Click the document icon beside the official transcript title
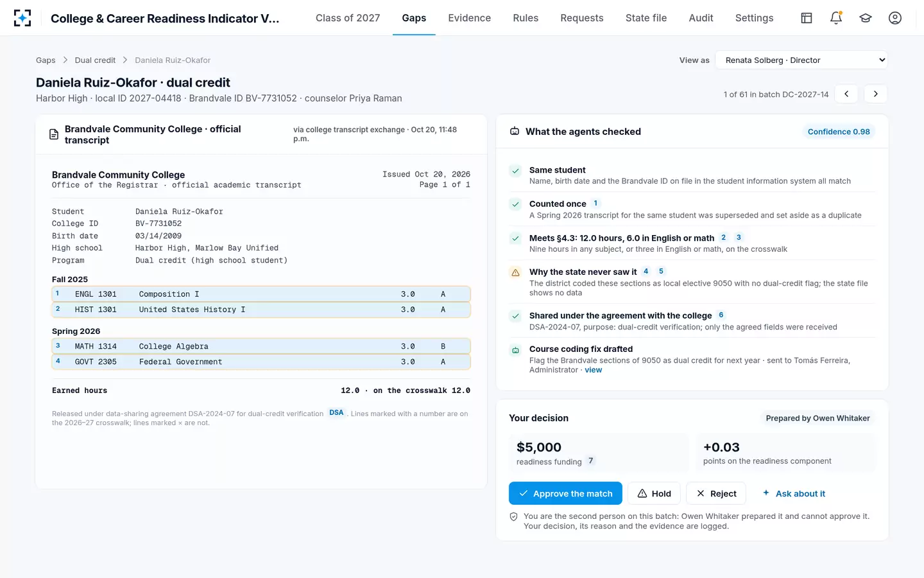Image resolution: width=924 pixels, height=578 pixels. (x=54, y=135)
